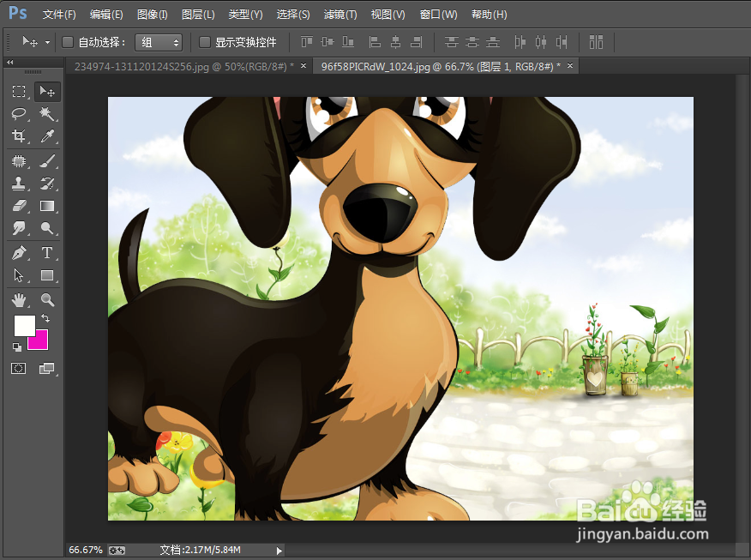Select the Rectangular Marquee tool
Viewport: 751px width, 560px height.
click(x=19, y=91)
